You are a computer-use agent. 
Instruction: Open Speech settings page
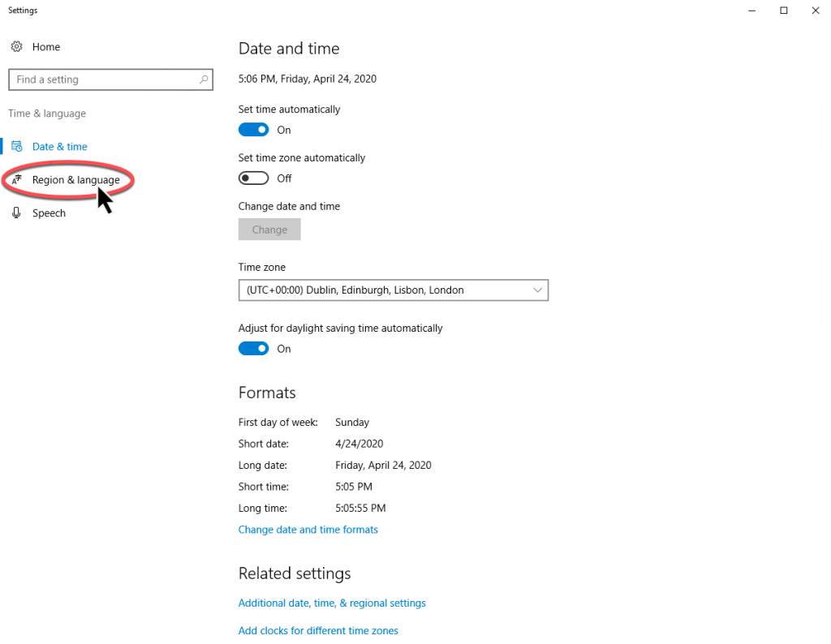[49, 213]
